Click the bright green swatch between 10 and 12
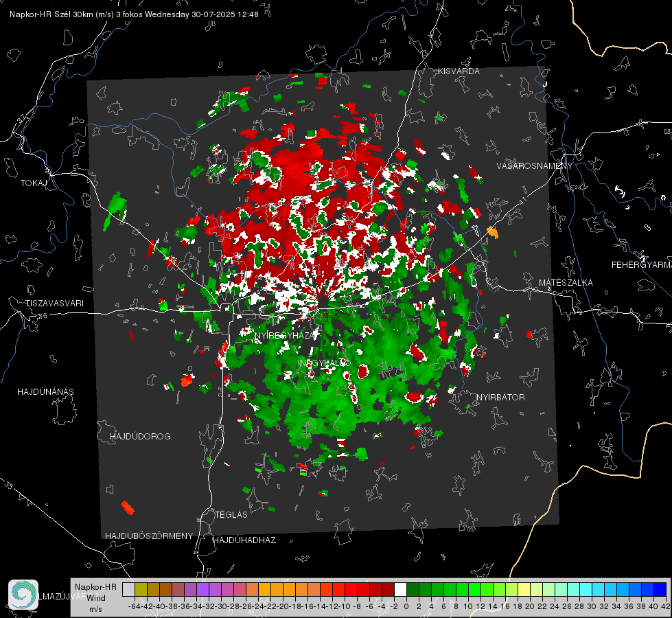672x618 pixels. (474, 589)
